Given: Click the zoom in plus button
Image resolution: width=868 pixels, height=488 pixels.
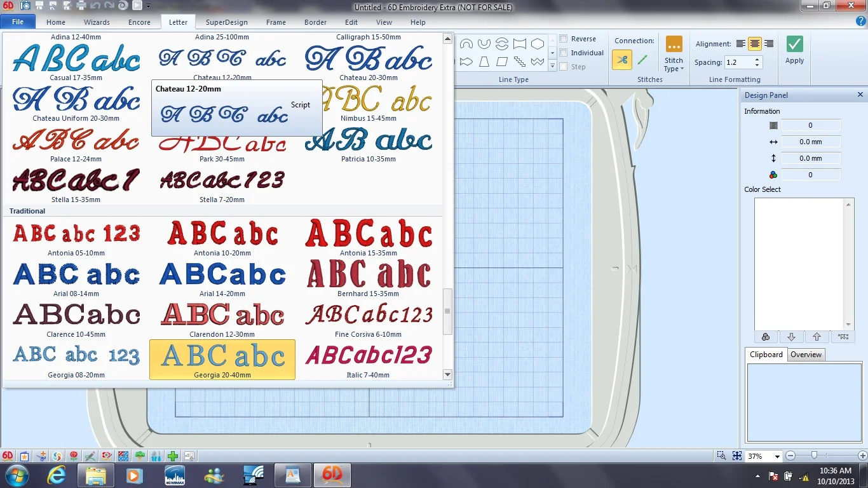Looking at the screenshot, I should pos(862,456).
